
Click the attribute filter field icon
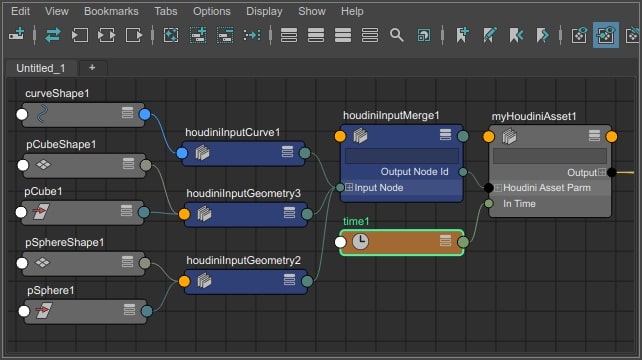[x=423, y=35]
